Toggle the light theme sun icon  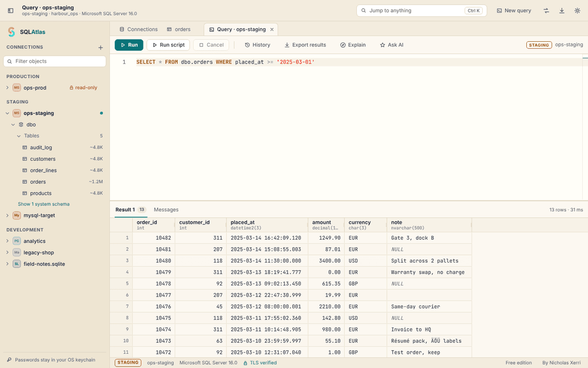[x=577, y=11]
